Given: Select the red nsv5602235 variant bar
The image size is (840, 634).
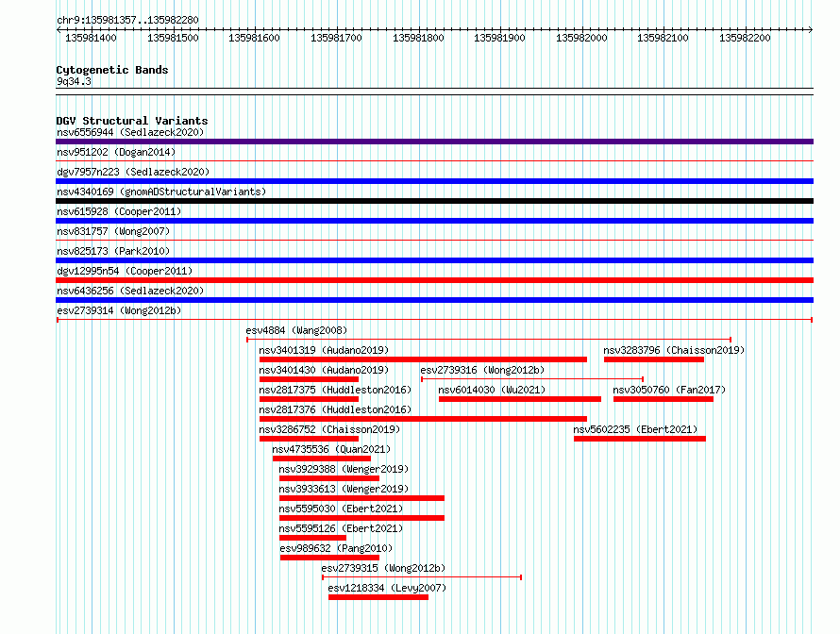Looking at the screenshot, I should point(640,439).
